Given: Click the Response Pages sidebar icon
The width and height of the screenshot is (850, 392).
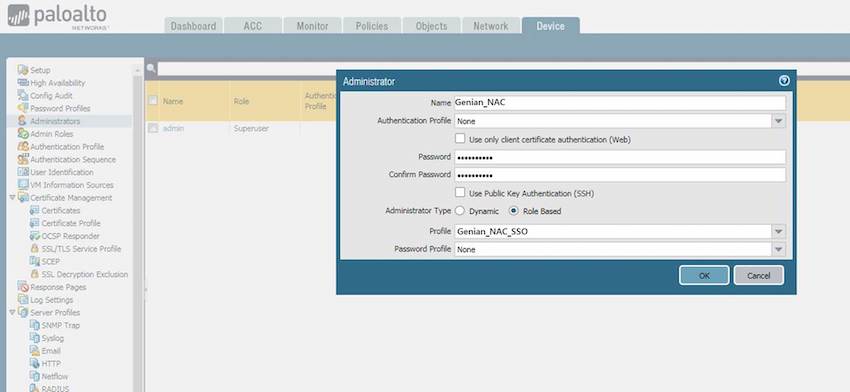Looking at the screenshot, I should coord(23,287).
